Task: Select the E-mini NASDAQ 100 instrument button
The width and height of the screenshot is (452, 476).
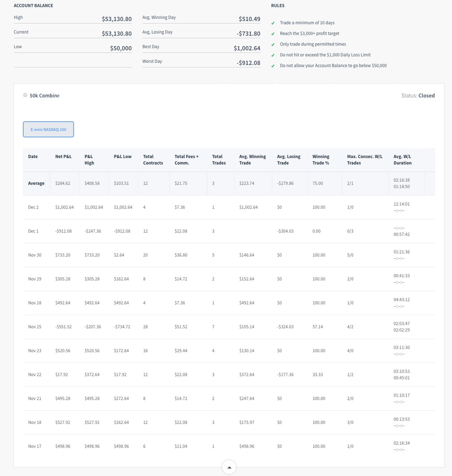Action: click(48, 129)
